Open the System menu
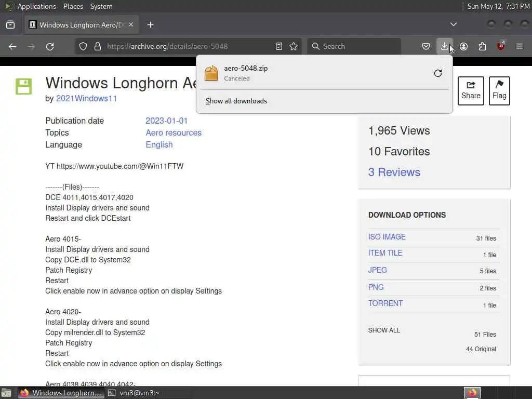 pos(101,6)
